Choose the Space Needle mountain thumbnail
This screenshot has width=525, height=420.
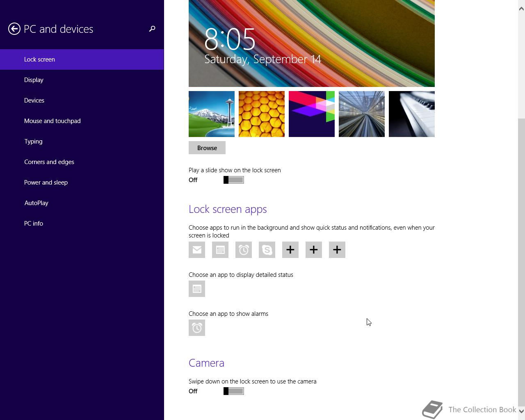tap(212, 114)
